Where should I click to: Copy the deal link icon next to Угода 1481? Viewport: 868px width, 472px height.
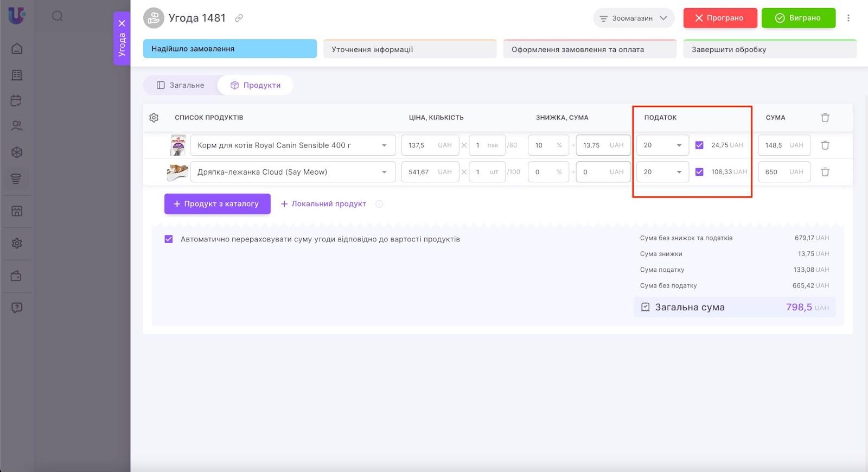[x=239, y=18]
